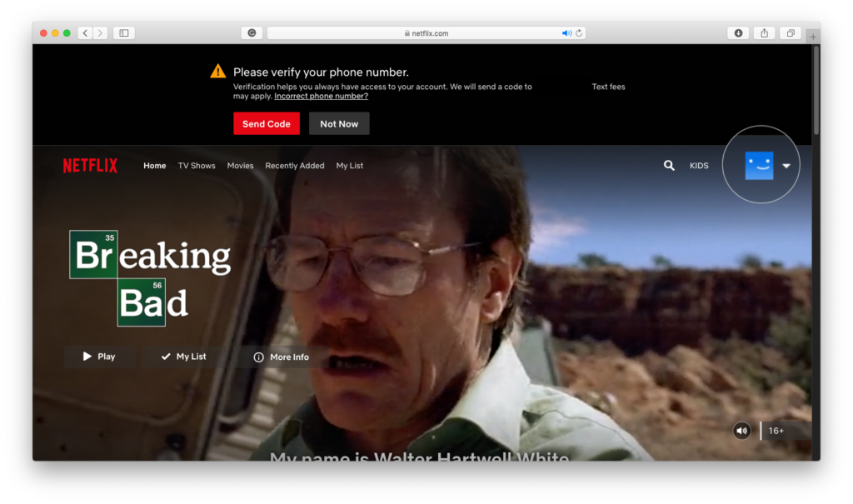Image resolution: width=853 pixels, height=504 pixels.
Task: Click the netflix.com address bar
Action: click(425, 33)
